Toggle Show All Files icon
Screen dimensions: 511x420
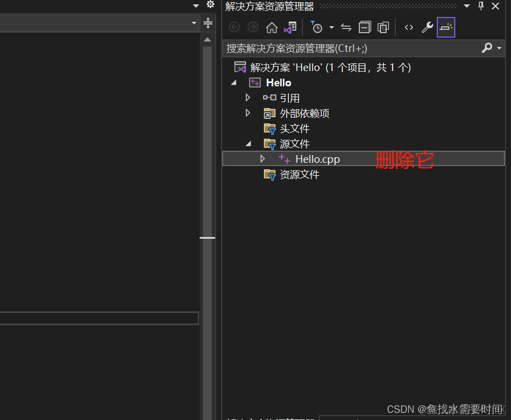pos(383,27)
